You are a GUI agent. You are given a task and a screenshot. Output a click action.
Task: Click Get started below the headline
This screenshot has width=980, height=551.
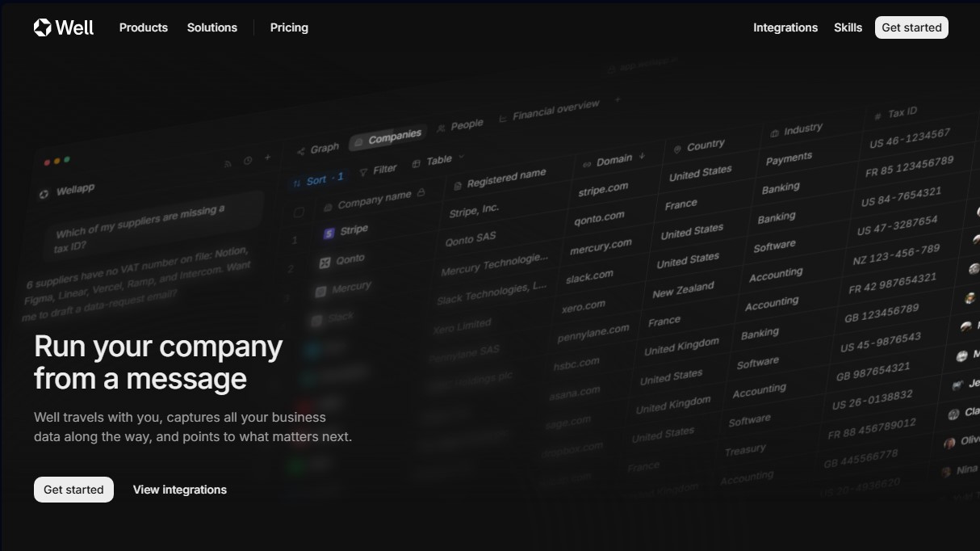point(73,490)
